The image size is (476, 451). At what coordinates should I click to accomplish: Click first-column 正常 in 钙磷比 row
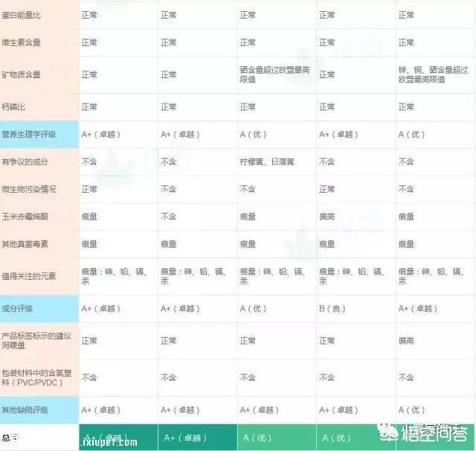pyautogui.click(x=89, y=107)
